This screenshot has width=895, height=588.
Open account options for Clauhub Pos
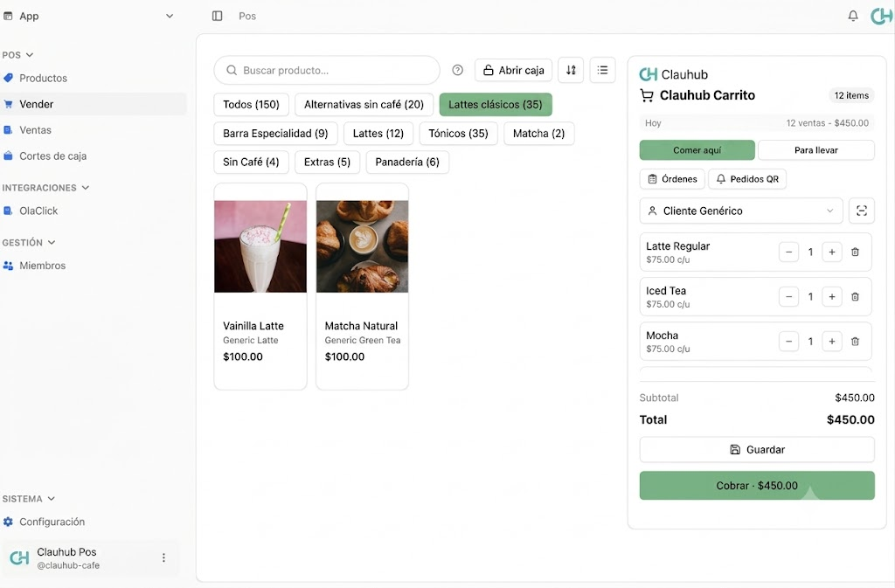click(x=163, y=557)
